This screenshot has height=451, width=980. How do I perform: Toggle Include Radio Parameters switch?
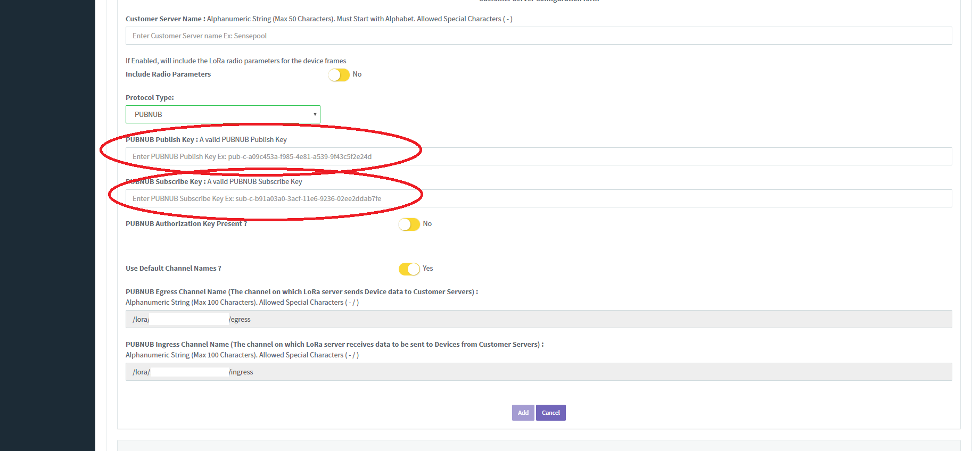[339, 75]
